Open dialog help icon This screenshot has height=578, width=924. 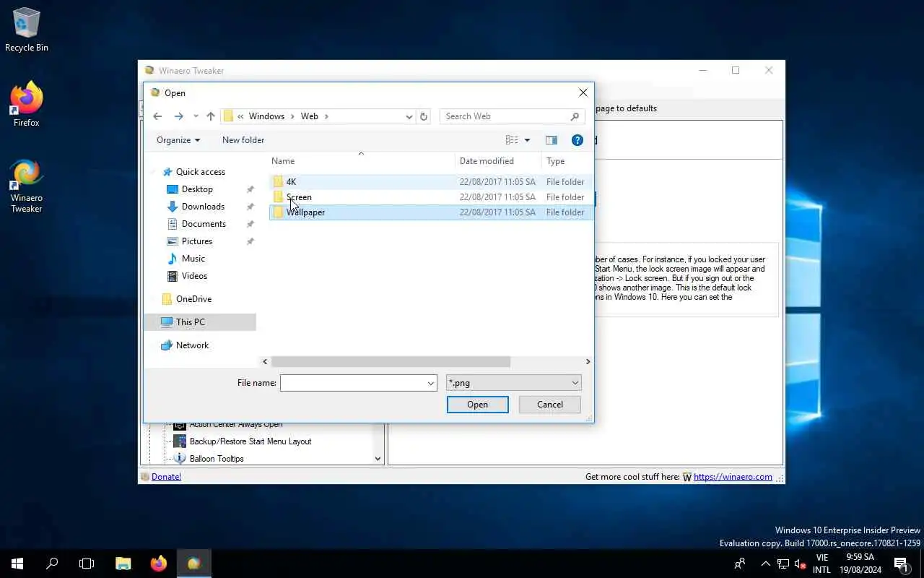pos(577,140)
